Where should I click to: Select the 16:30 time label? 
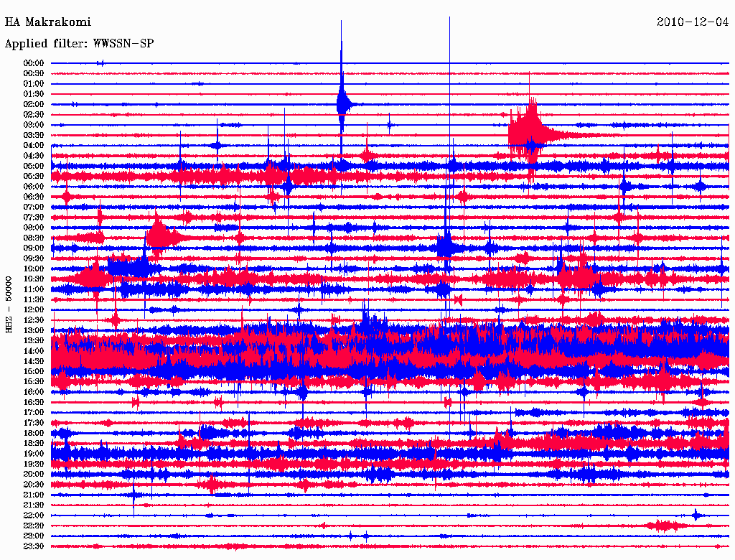tap(34, 402)
